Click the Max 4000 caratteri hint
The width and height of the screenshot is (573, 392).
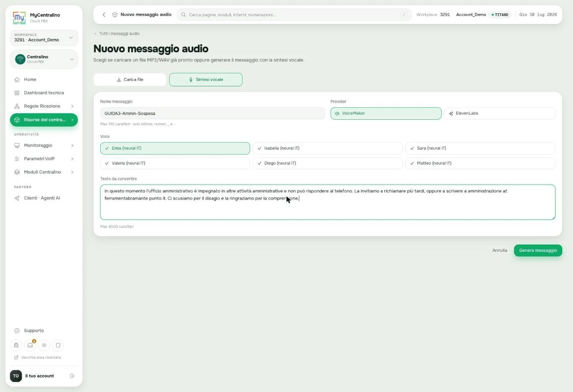coord(117,227)
